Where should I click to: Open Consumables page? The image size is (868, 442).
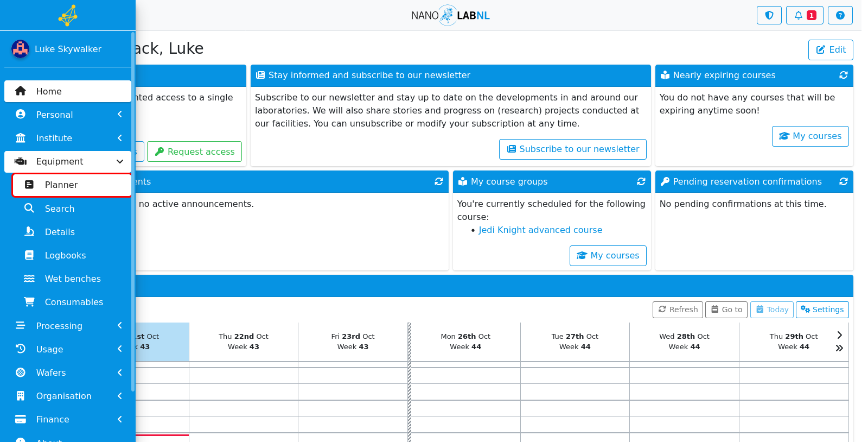click(72, 302)
